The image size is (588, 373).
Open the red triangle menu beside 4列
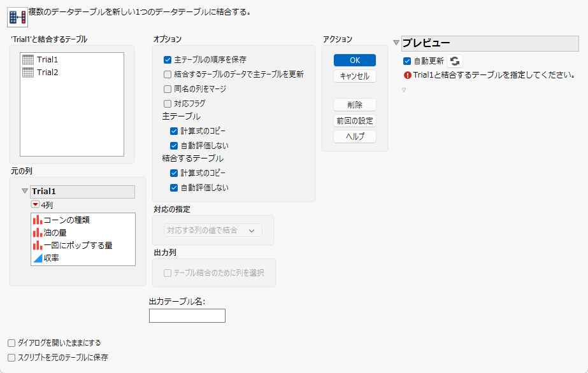[35, 204]
